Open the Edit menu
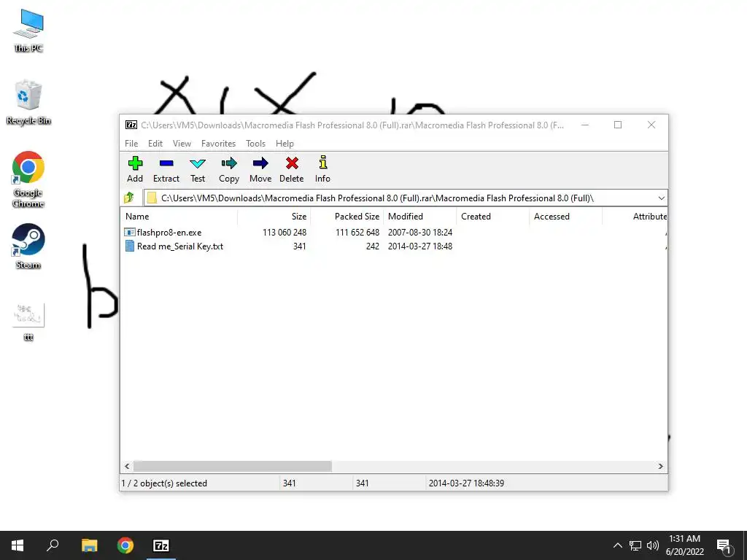Screen dimensions: 747x560 click(155, 144)
